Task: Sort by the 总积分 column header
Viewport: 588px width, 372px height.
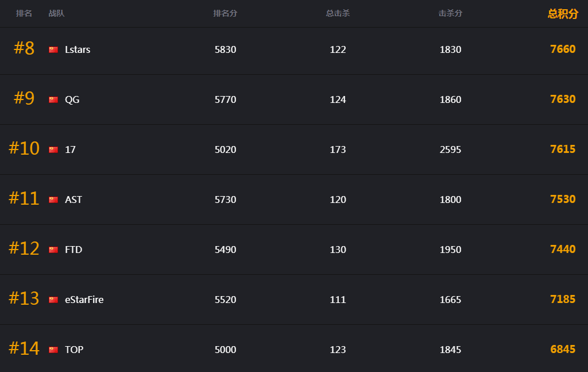Action: pyautogui.click(x=563, y=14)
